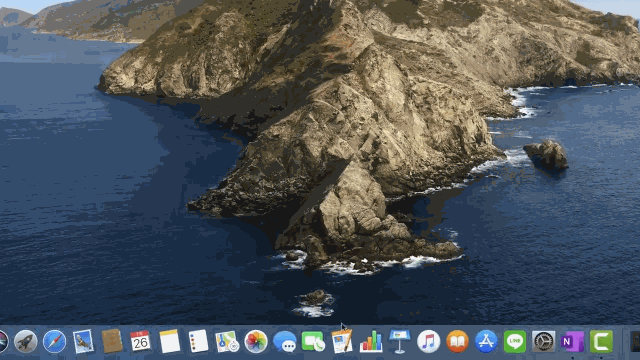Open Photos colorful flower icon

coord(256,341)
